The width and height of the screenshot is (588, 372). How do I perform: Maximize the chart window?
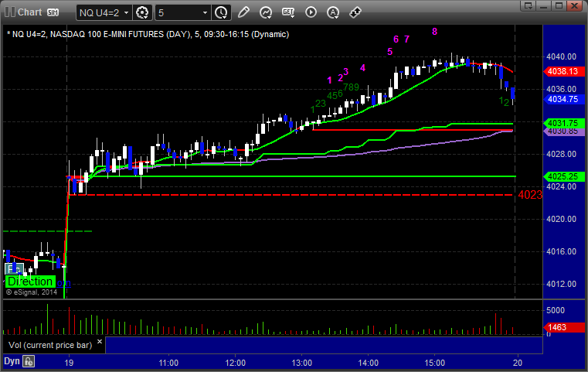tap(559, 5)
